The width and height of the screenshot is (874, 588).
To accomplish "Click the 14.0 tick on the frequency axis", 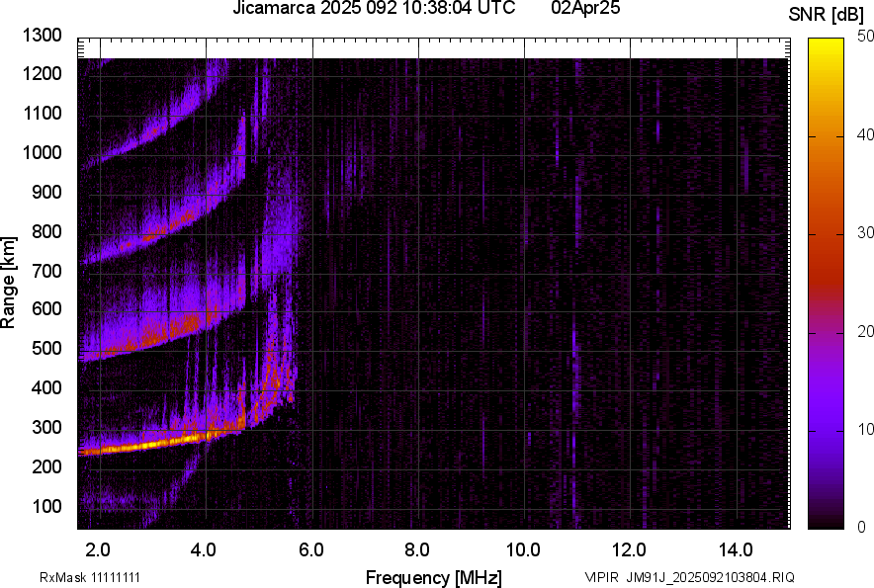I will pyautogui.click(x=737, y=549).
